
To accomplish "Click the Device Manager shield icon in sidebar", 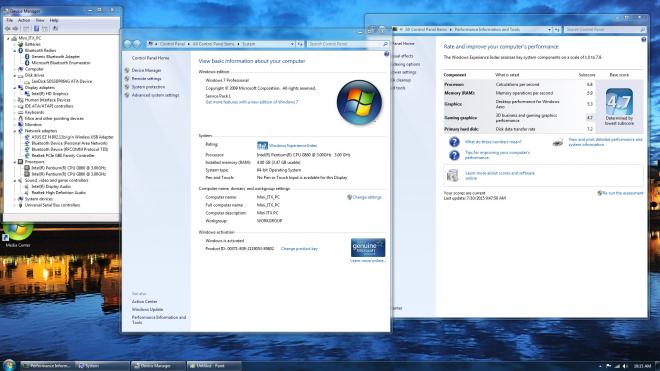I will tap(127, 70).
